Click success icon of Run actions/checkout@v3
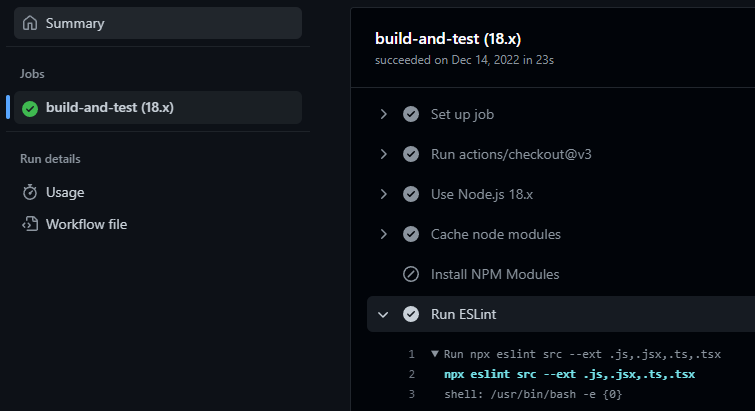755x411 pixels. point(411,154)
